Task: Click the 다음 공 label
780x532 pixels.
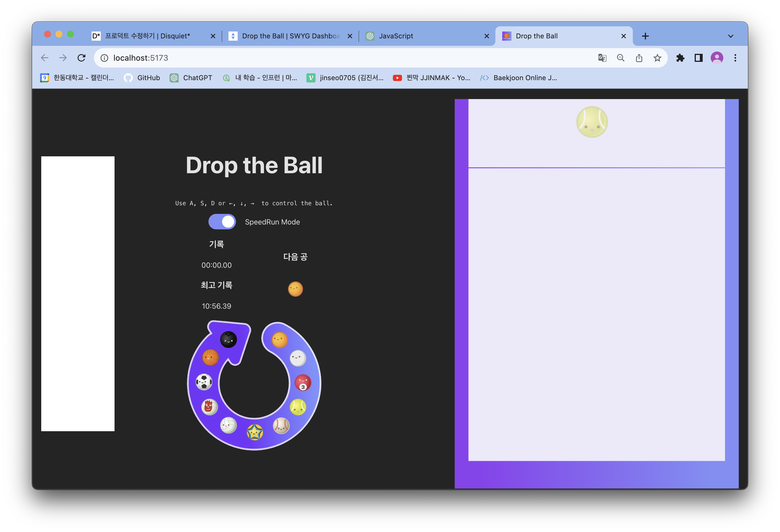Action: [x=295, y=257]
